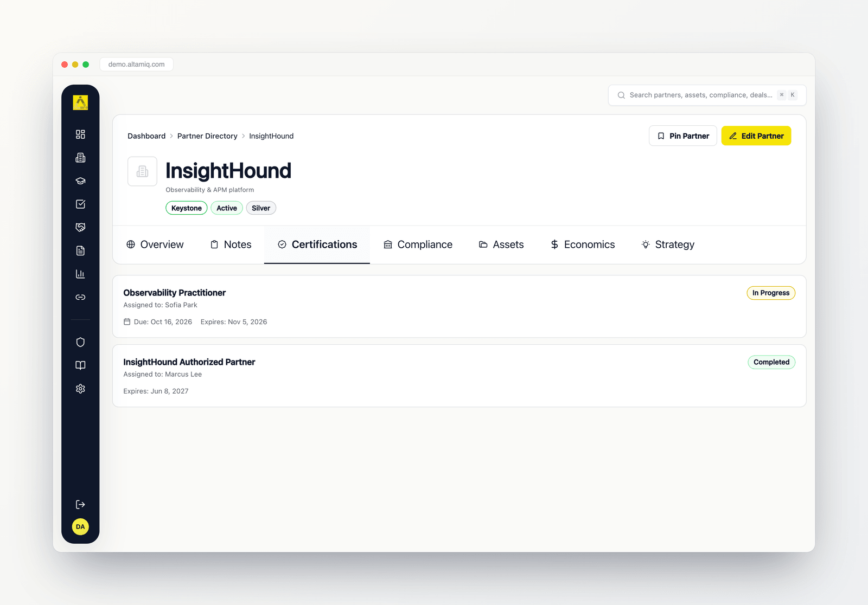The height and width of the screenshot is (605, 868).
Task: Go to Partner Directory breadcrumb link
Action: pyautogui.click(x=207, y=136)
